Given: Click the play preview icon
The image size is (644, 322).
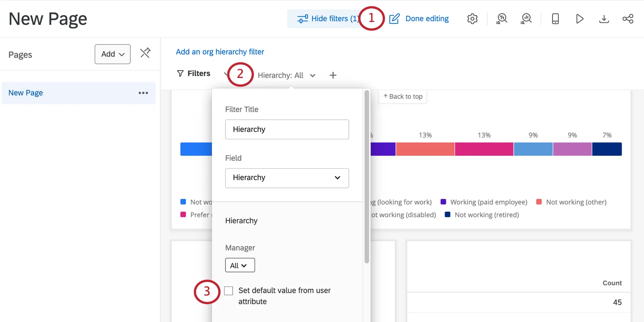Looking at the screenshot, I should tap(579, 19).
